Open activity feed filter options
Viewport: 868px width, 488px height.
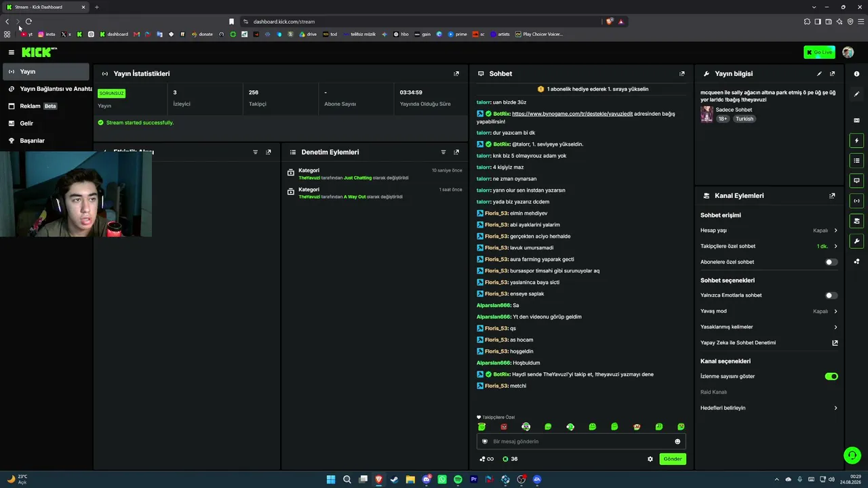coord(256,152)
